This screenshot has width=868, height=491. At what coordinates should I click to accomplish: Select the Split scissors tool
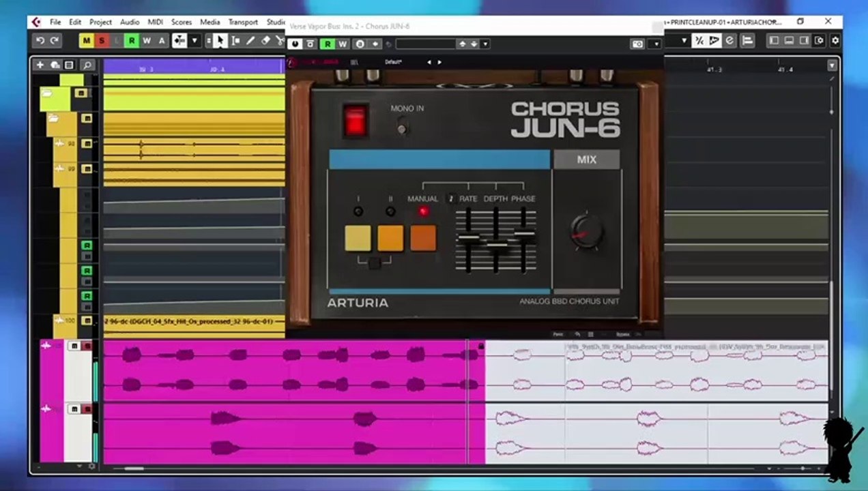(280, 41)
